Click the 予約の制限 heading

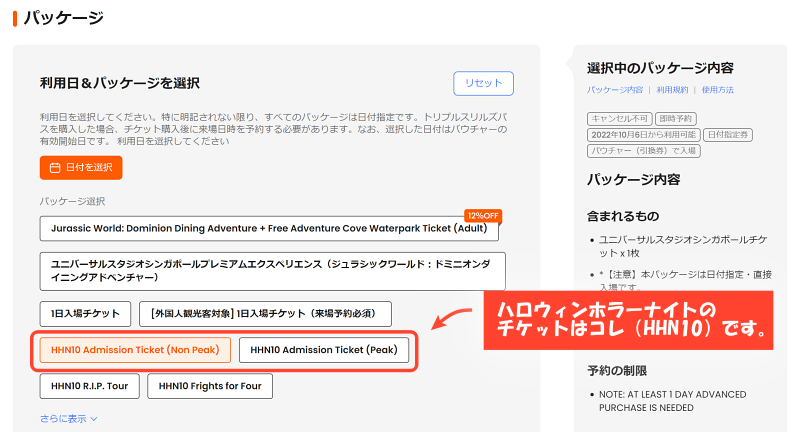[617, 371]
